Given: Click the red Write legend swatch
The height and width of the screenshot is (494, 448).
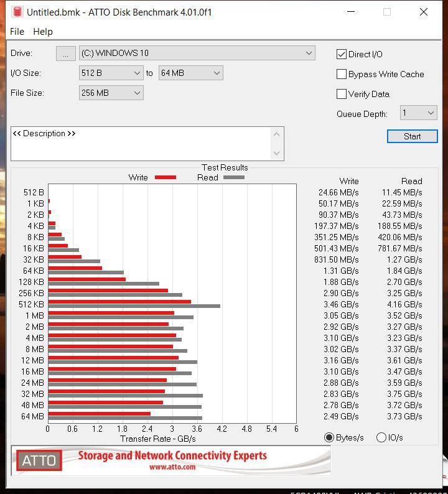Looking at the screenshot, I should (x=165, y=177).
